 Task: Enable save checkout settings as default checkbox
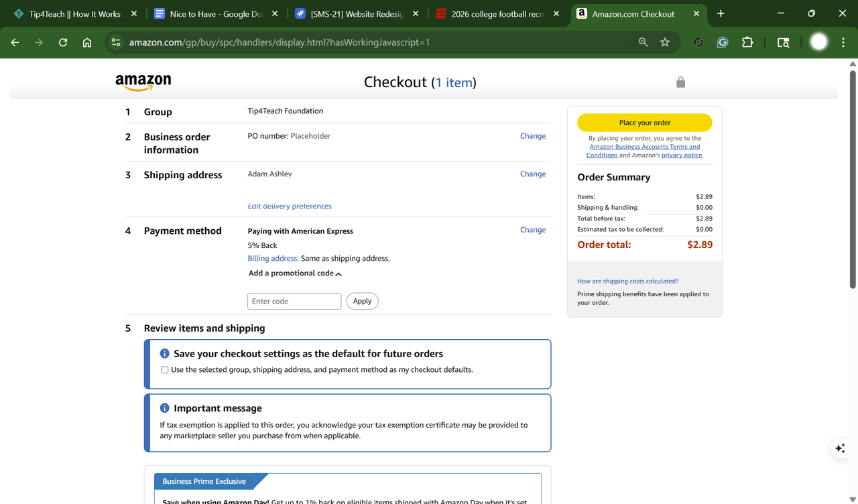(164, 370)
